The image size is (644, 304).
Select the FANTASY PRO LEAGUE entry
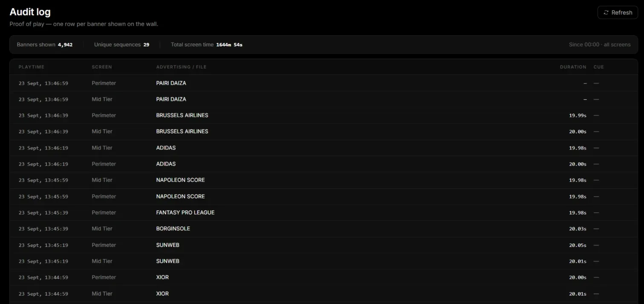(185, 212)
